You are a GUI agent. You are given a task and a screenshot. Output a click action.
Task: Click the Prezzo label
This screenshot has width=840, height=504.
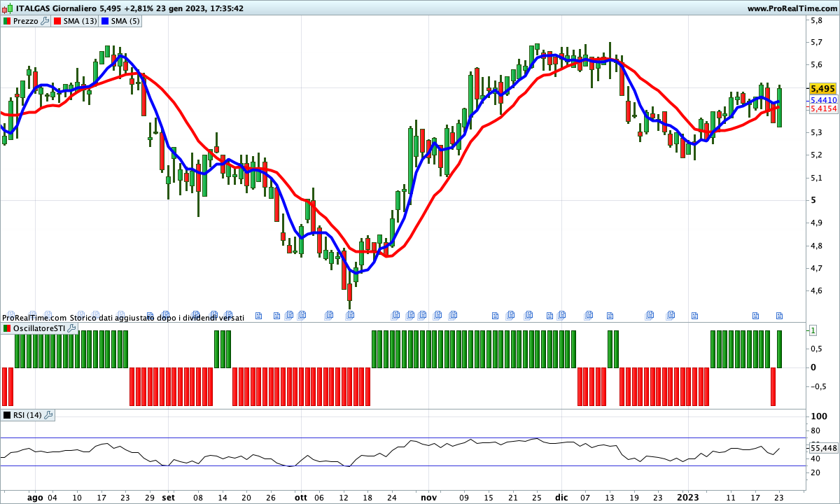click(x=26, y=21)
